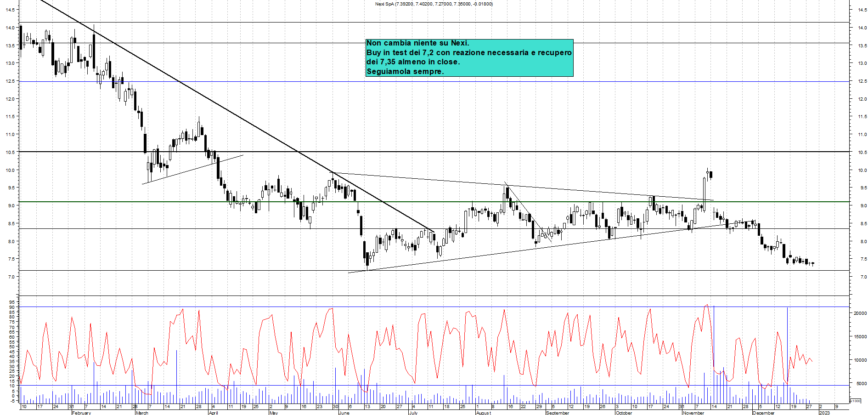The height and width of the screenshot is (415, 868).
Task: Click the 'June' month label
Action: [344, 413]
